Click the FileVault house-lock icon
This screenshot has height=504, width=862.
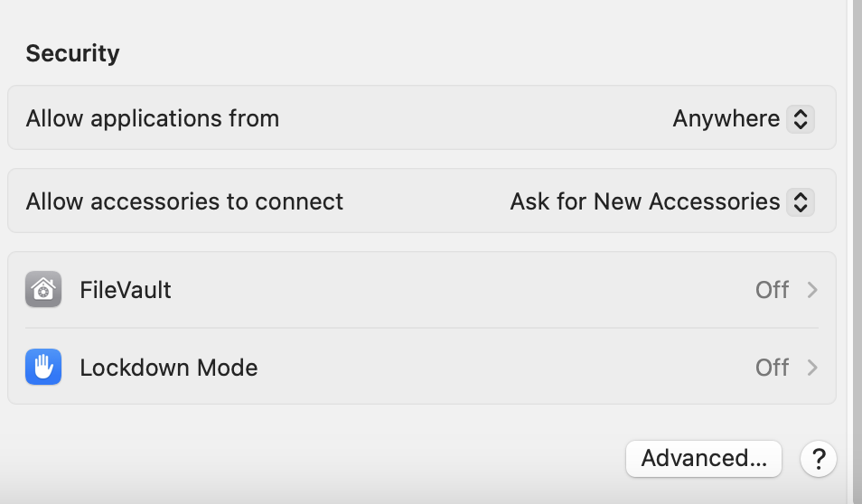[43, 290]
